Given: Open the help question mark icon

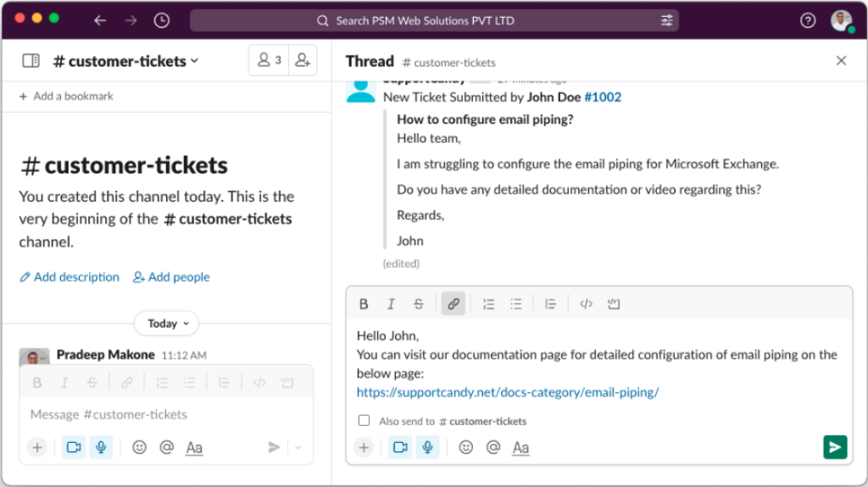Looking at the screenshot, I should coord(808,20).
